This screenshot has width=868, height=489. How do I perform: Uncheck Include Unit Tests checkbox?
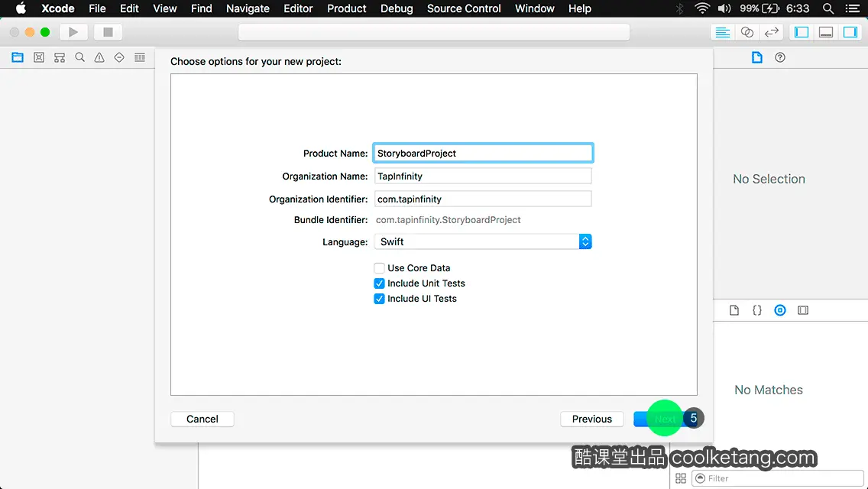(x=379, y=283)
